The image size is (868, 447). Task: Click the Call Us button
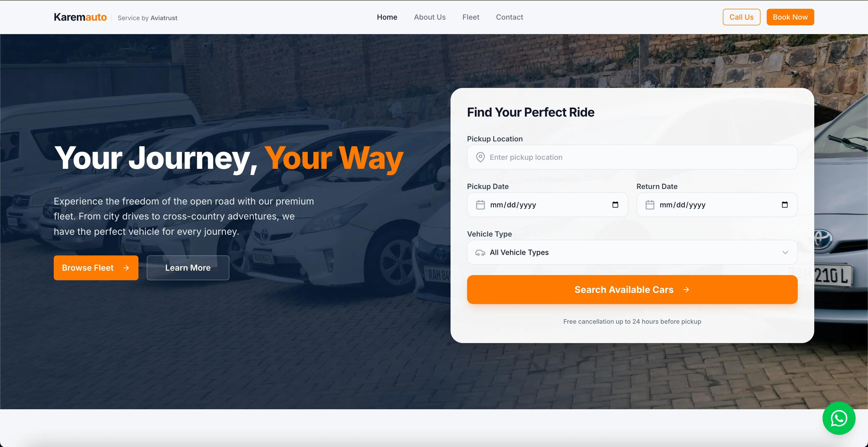741,17
